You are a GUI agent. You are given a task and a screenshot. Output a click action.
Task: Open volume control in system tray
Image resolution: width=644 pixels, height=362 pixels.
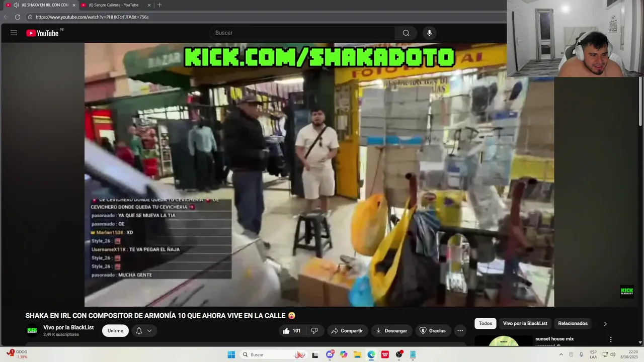613,354
